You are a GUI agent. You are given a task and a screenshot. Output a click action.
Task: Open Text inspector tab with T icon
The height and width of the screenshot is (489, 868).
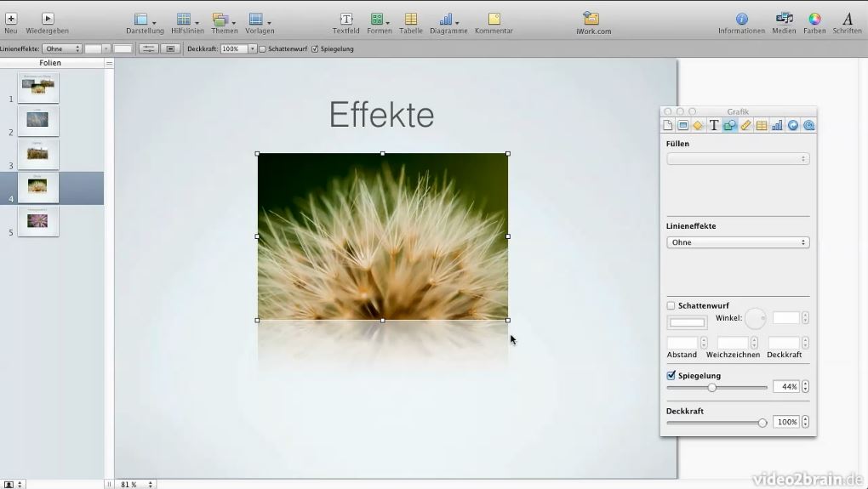coord(714,126)
